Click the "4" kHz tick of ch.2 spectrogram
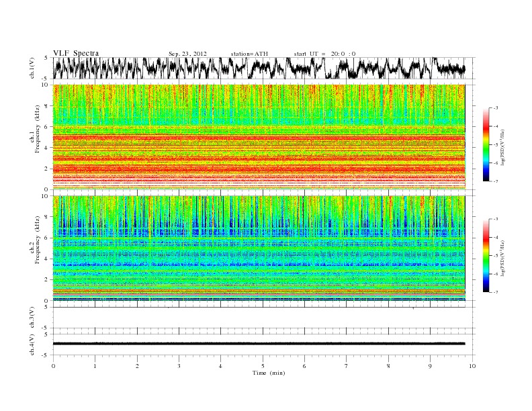Viewport: 532px width, 411px height. 46,259
